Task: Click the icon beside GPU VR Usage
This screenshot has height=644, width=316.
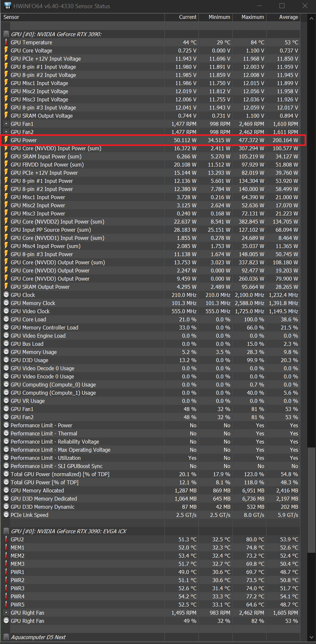Action: point(6,401)
